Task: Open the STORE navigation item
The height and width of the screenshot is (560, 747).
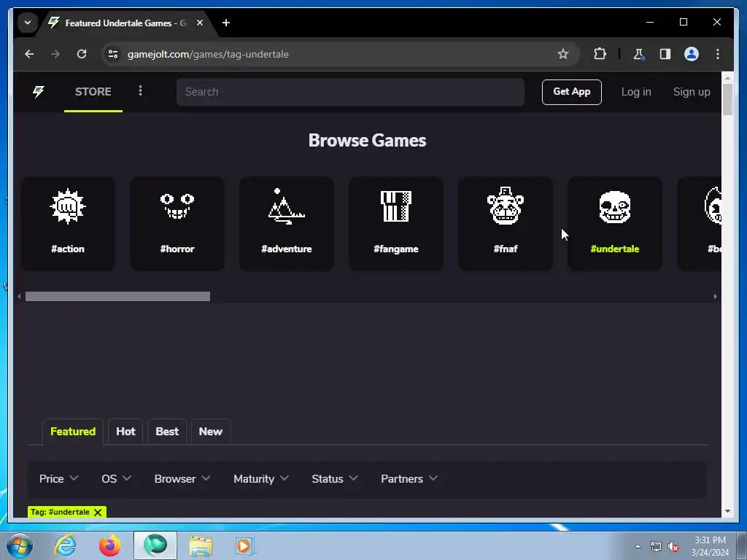Action: point(93,91)
